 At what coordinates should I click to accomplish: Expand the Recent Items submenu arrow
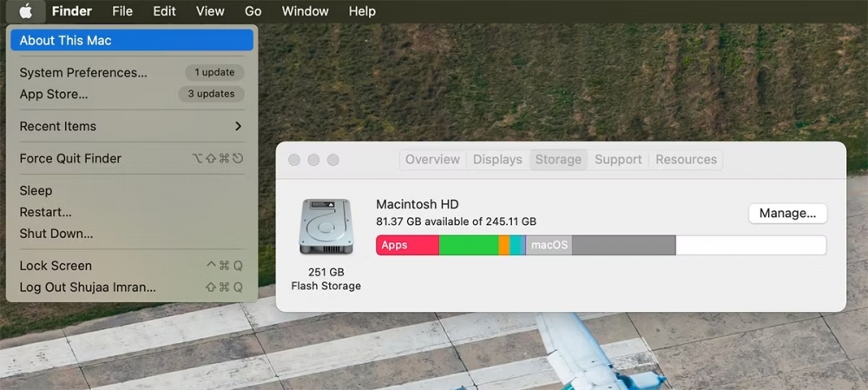pos(238,127)
